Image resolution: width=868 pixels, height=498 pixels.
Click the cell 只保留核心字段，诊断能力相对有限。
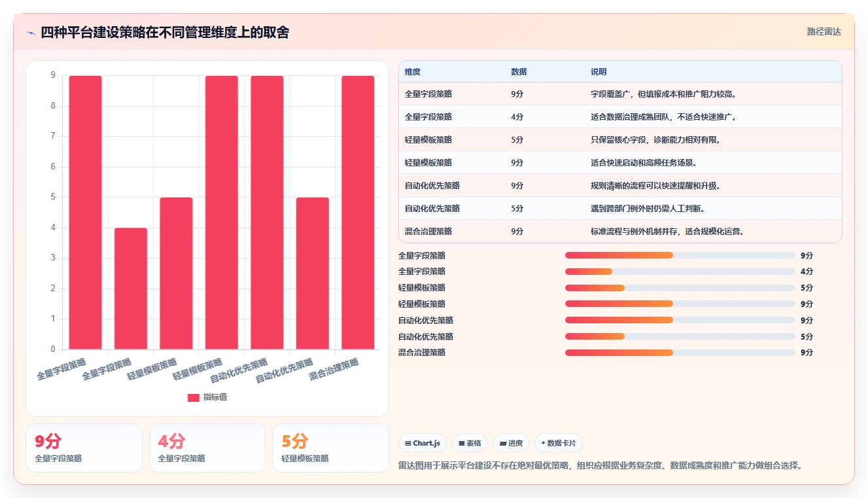pos(655,140)
